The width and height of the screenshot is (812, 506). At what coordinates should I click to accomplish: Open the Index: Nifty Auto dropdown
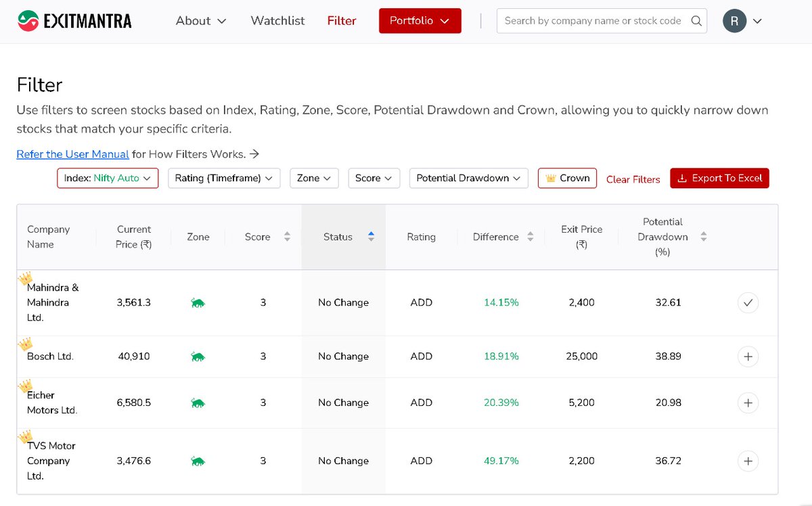pos(108,178)
